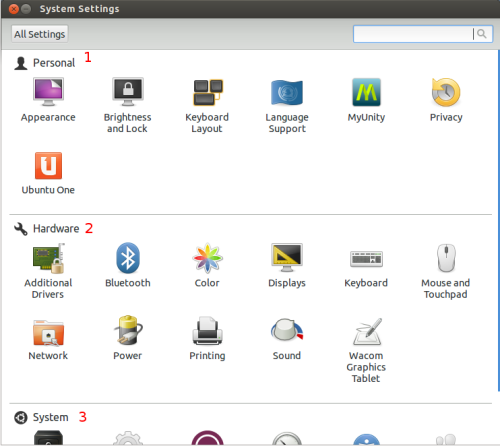500x446 pixels.
Task: Open Additional Drivers panel
Action: 48,271
